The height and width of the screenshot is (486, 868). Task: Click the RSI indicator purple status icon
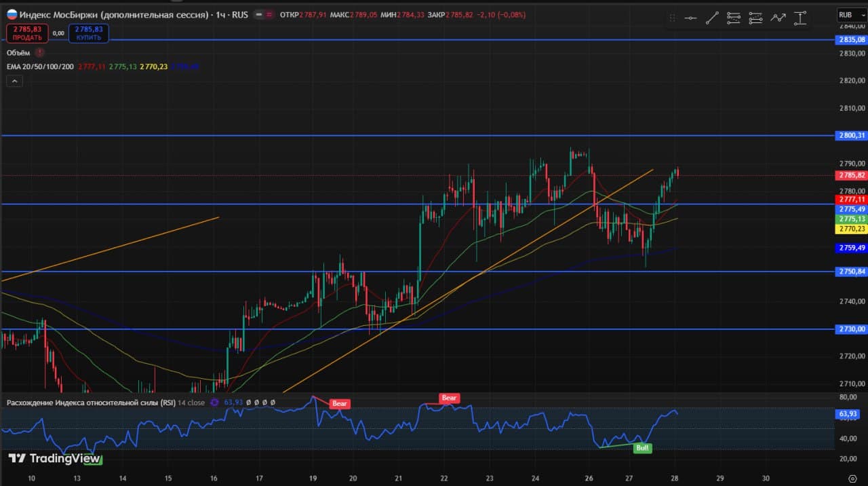215,403
